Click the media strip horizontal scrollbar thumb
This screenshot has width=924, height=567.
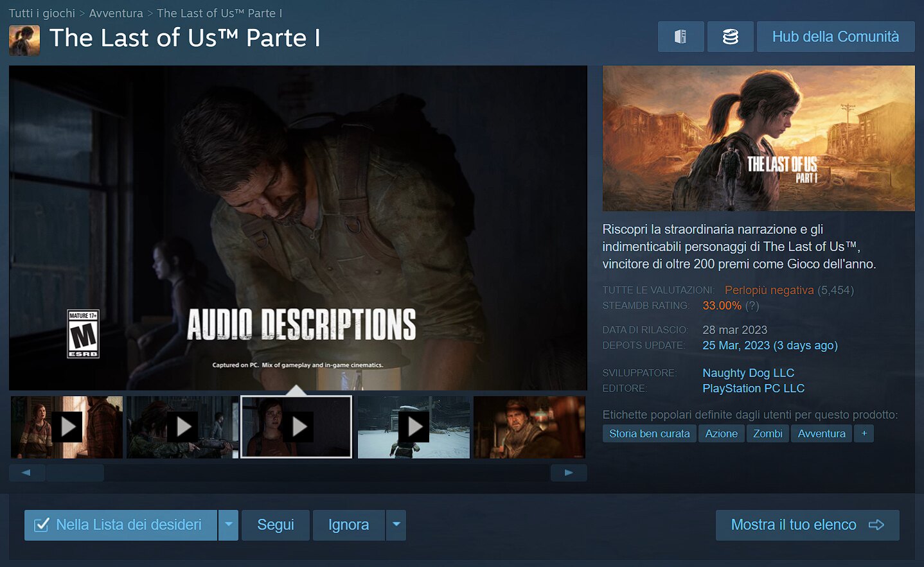click(75, 473)
